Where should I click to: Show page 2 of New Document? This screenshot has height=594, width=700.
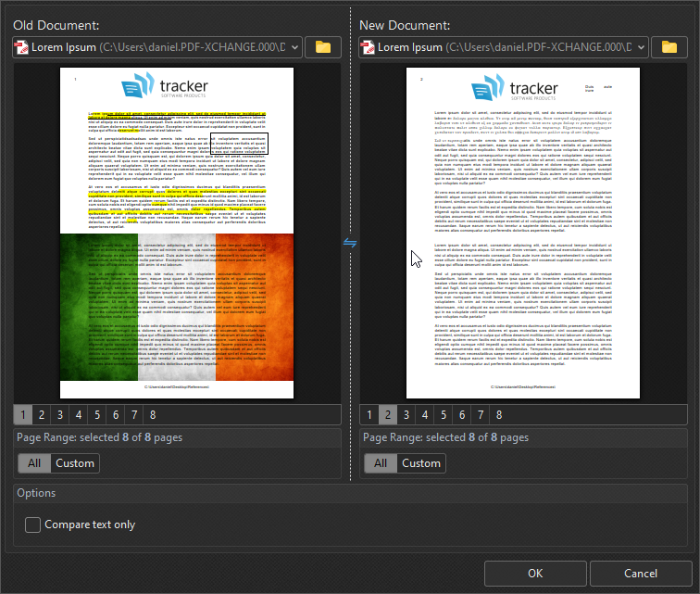pyautogui.click(x=388, y=415)
